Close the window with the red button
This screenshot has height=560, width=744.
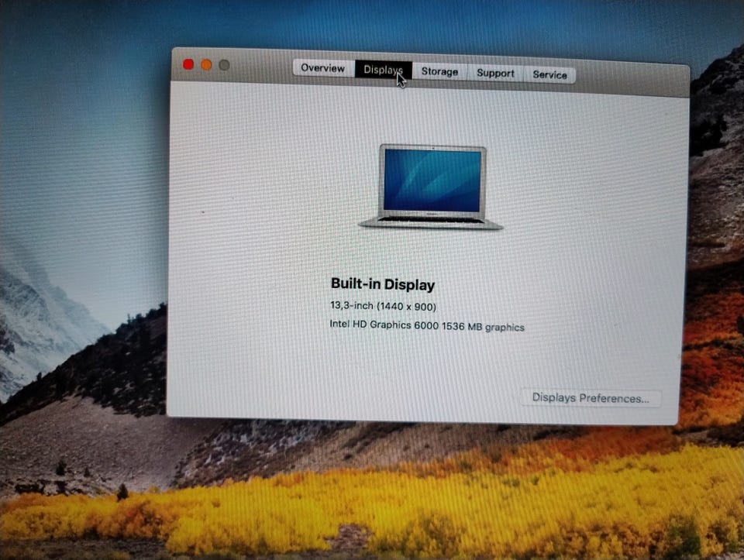coord(188,64)
